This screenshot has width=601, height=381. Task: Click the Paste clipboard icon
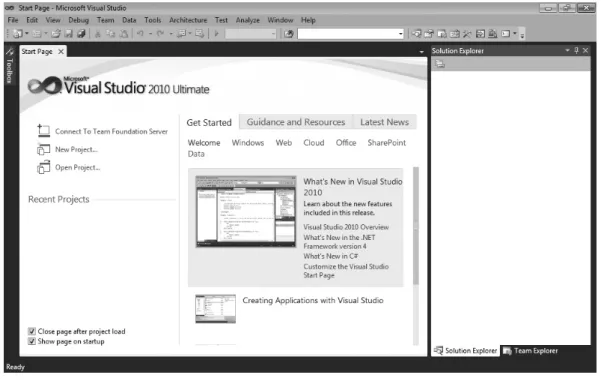(x=123, y=34)
